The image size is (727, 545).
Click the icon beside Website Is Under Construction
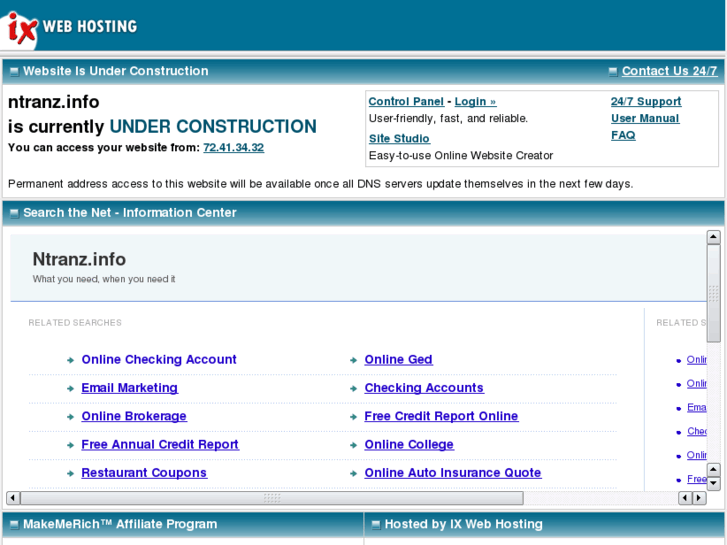(x=14, y=71)
